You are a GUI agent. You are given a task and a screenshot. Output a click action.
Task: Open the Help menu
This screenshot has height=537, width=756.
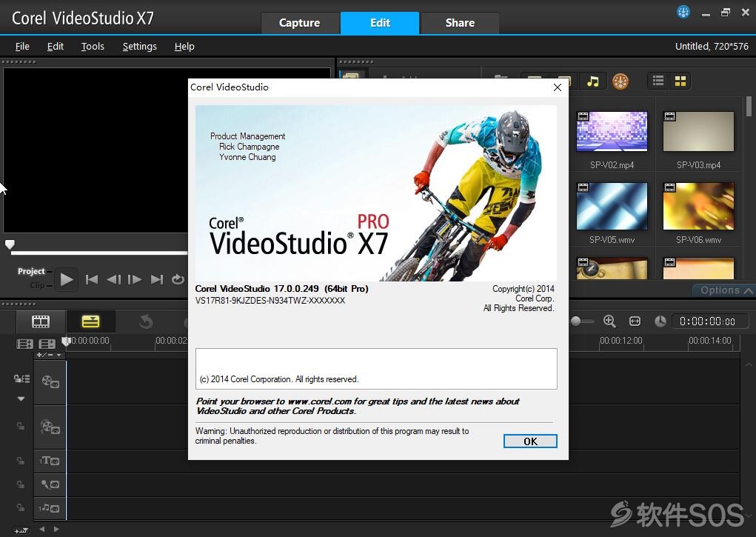184,47
